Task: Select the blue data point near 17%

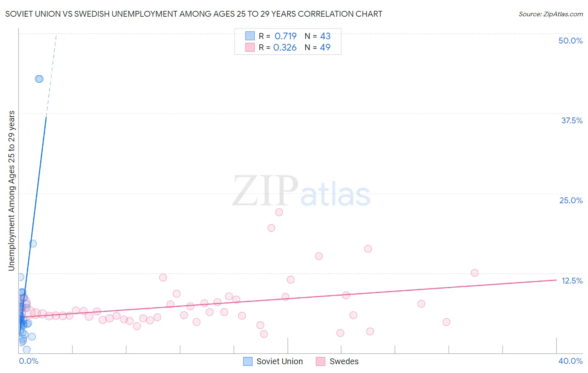Action: point(33,243)
